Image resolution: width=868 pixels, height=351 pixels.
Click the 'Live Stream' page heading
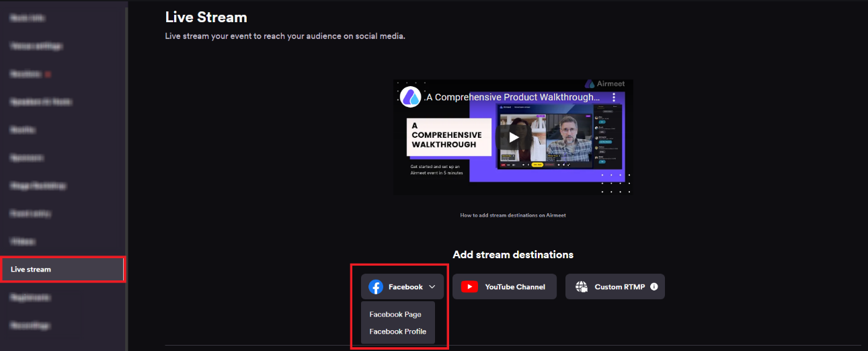[206, 17]
